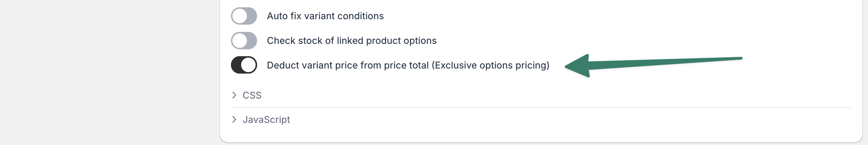Click the knob of the Check stock toggle
Image resolution: width=868 pixels, height=145 pixels.
239,41
